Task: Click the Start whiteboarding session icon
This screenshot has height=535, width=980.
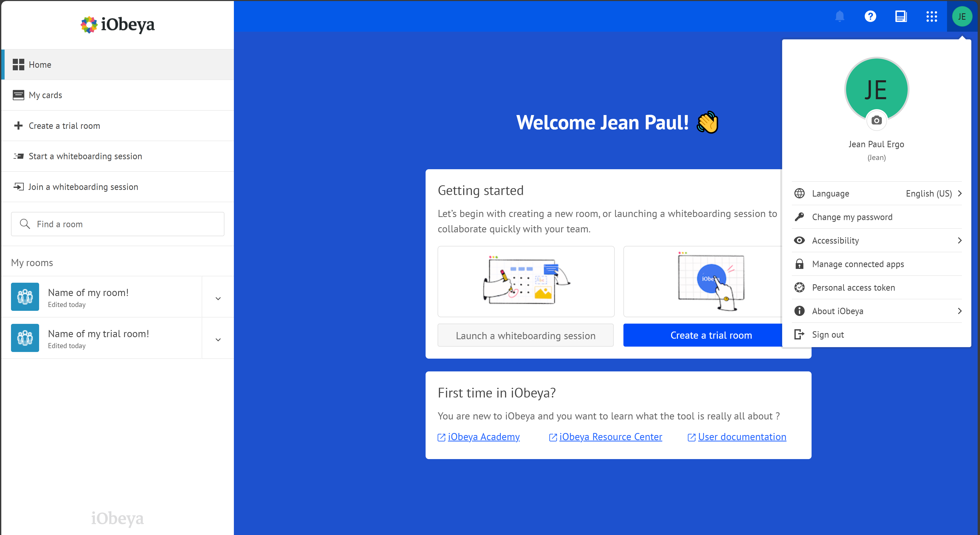Action: click(x=18, y=156)
